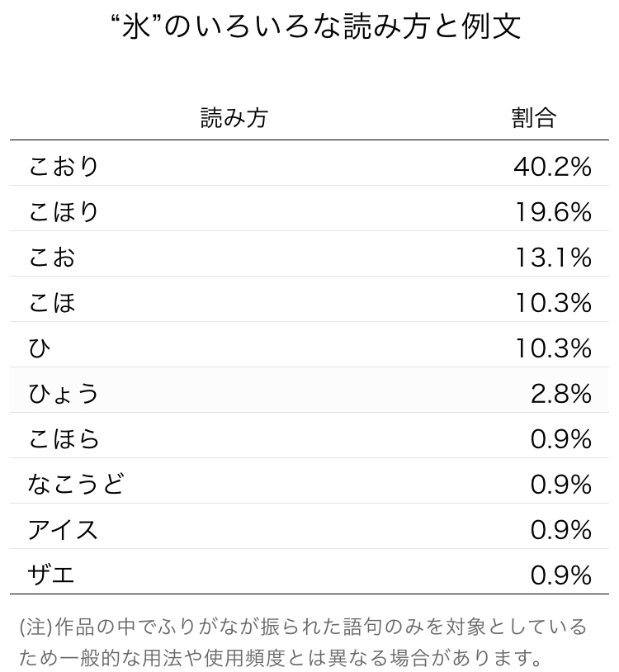619x672 pixels.
Task: Select the こほり reading row
Action: (x=64, y=212)
